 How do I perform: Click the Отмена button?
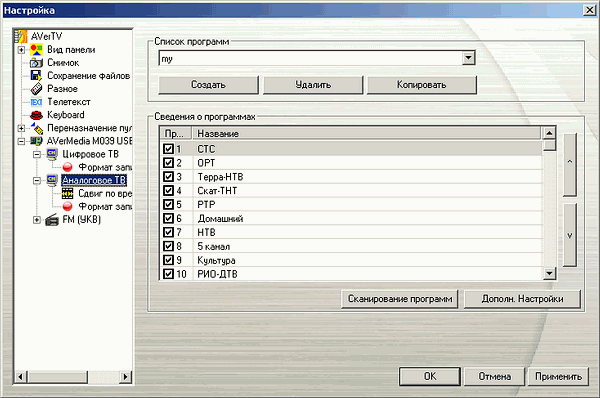point(494,377)
